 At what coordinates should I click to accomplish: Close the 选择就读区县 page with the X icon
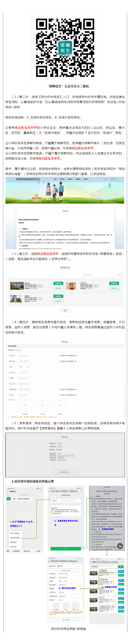49,491
